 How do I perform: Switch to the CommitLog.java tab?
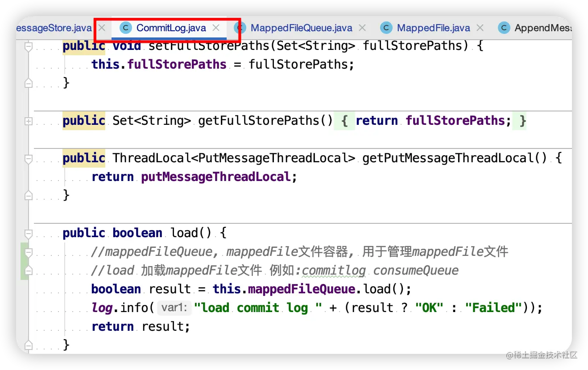[x=171, y=28]
